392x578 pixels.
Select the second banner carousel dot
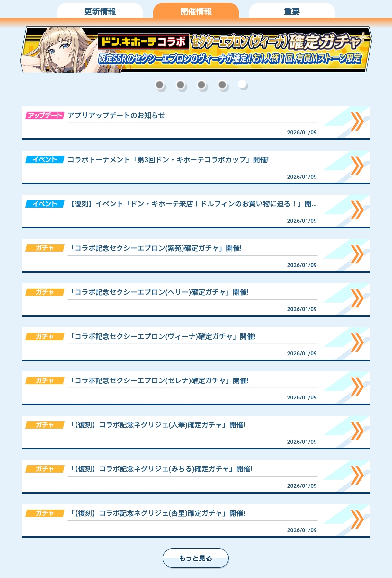[x=181, y=85]
